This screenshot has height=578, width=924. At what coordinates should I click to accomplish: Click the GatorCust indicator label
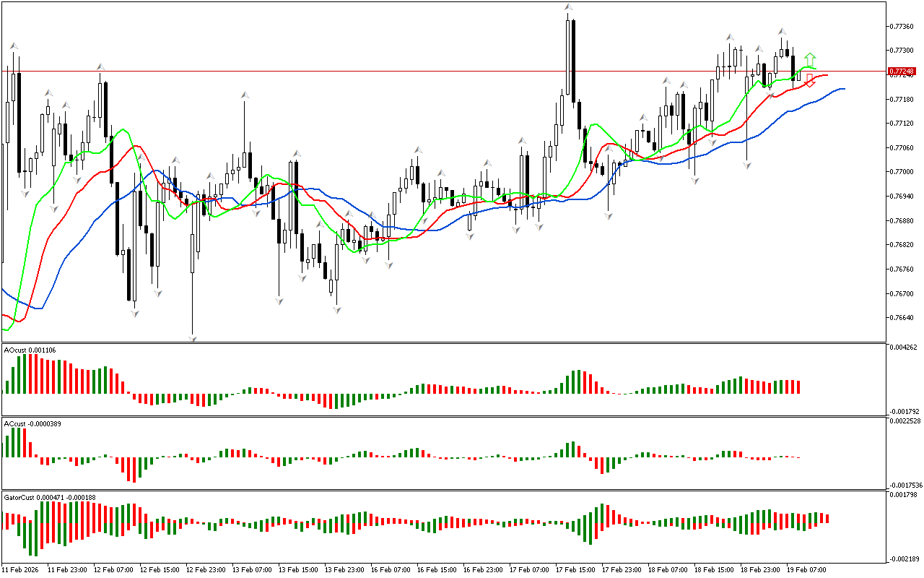[x=50, y=497]
